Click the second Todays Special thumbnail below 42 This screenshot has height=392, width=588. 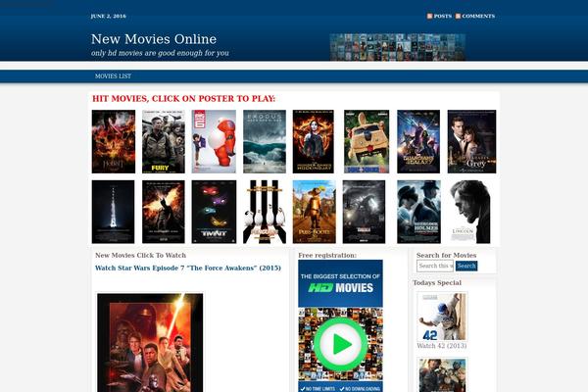click(442, 374)
